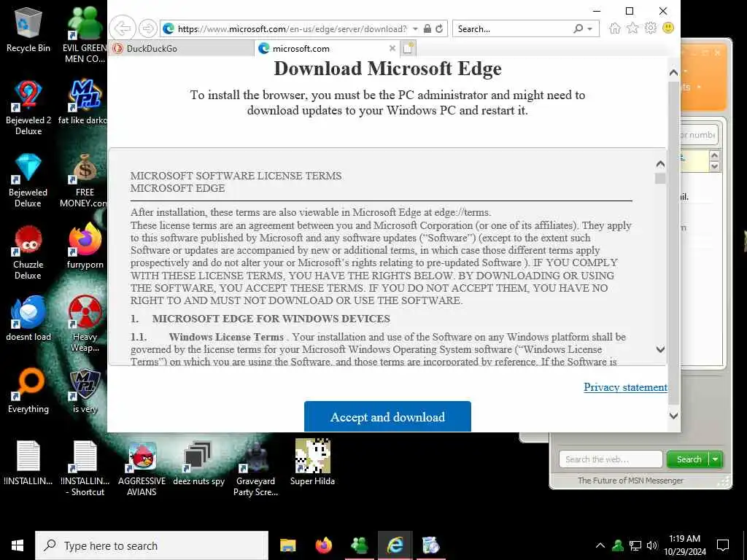Open the Windows Start menu

18,545
